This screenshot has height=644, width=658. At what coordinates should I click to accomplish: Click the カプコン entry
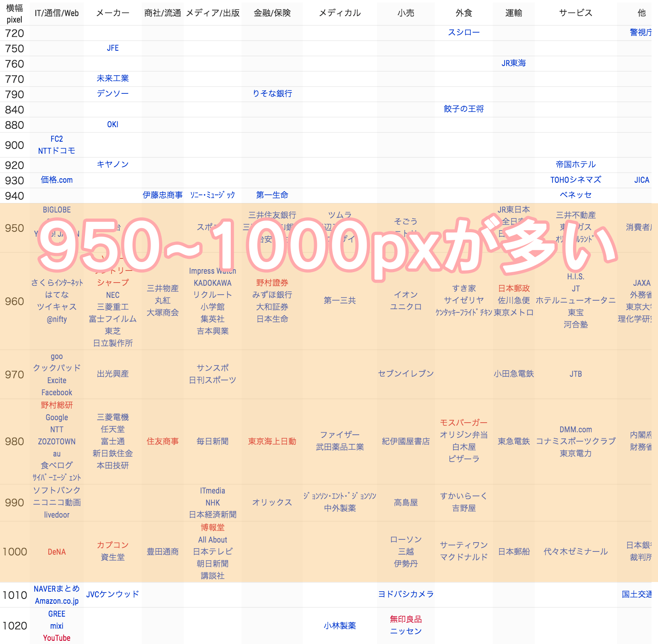click(113, 545)
